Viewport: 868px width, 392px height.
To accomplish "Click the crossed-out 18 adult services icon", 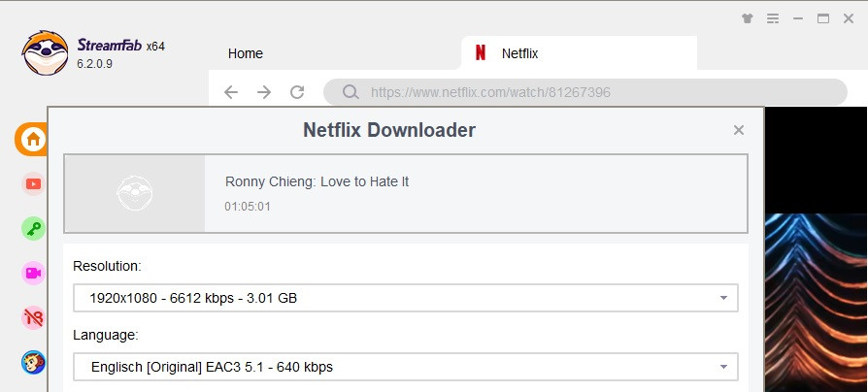I will [x=33, y=317].
